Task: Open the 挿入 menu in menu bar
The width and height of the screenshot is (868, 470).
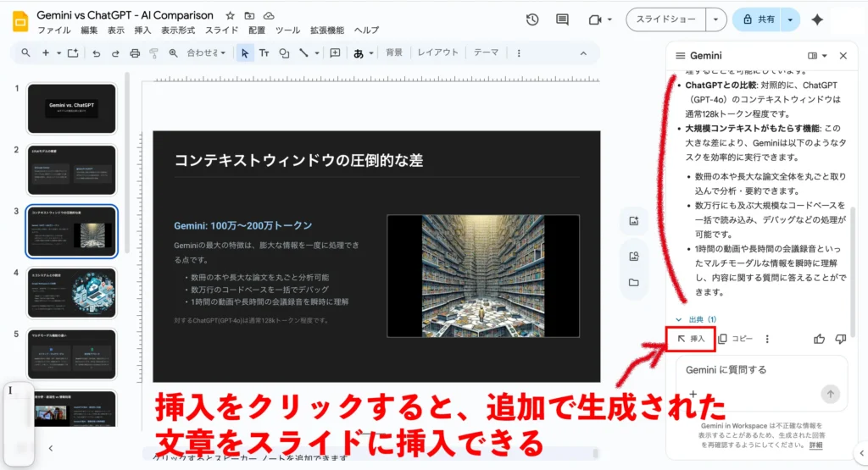Action: [x=142, y=30]
